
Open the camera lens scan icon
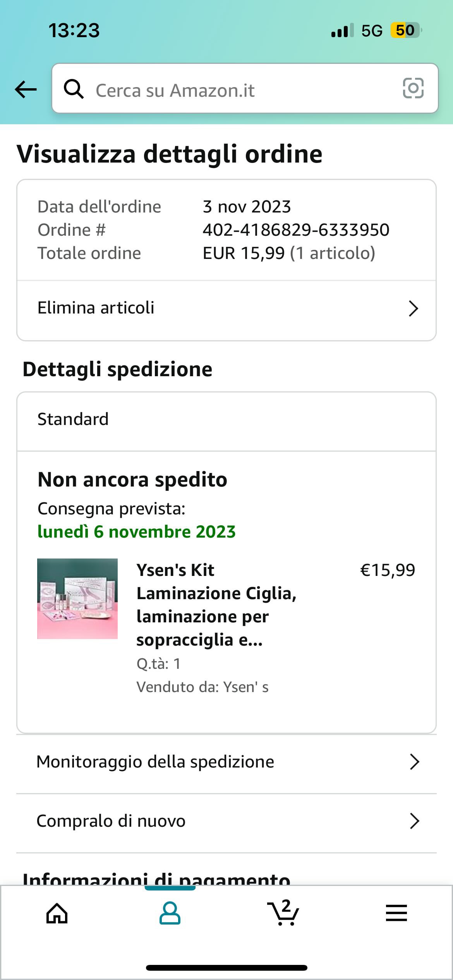[x=413, y=89]
